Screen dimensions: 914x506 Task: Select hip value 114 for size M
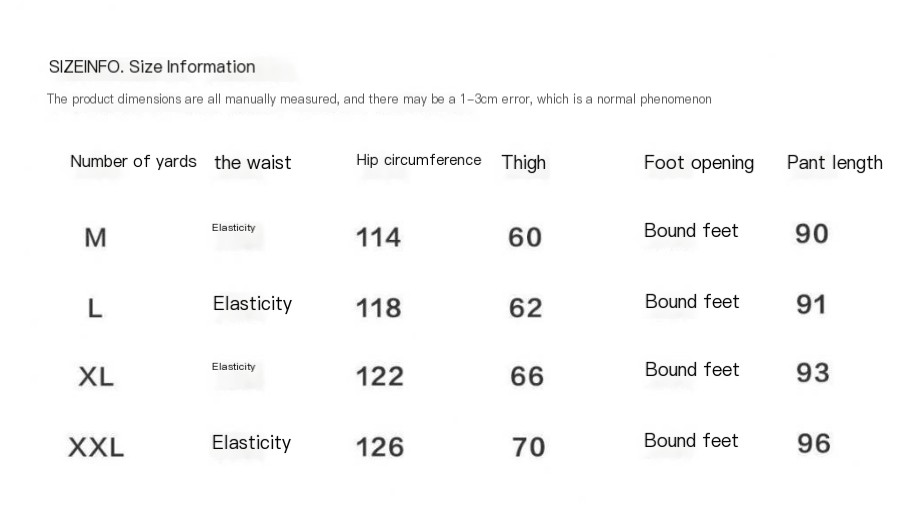coord(378,238)
